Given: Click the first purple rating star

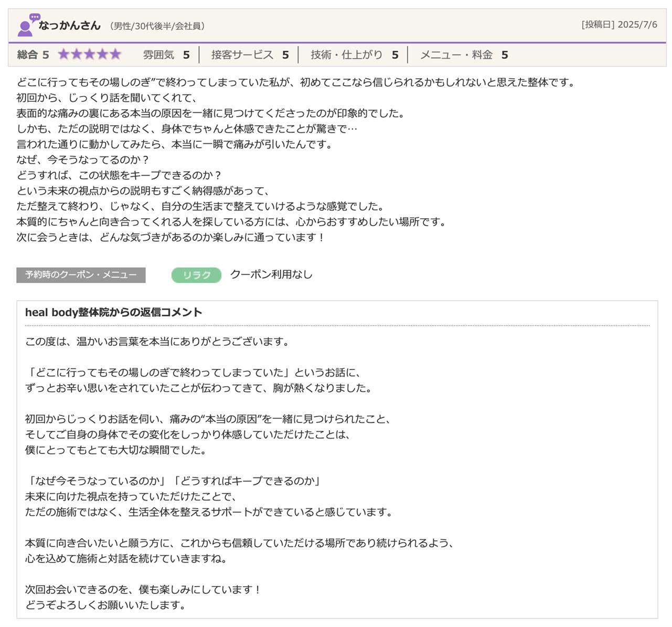Looking at the screenshot, I should (x=64, y=55).
